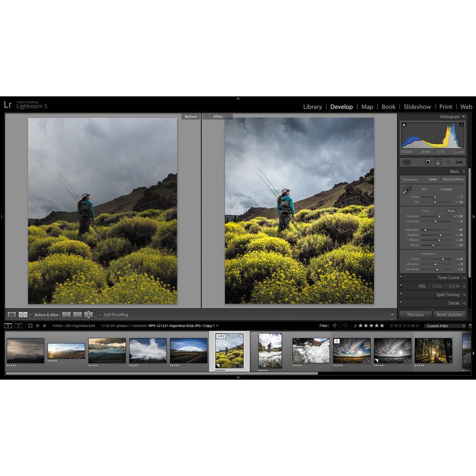
Task: Select the Red Eye Correction tool
Action: (428, 162)
